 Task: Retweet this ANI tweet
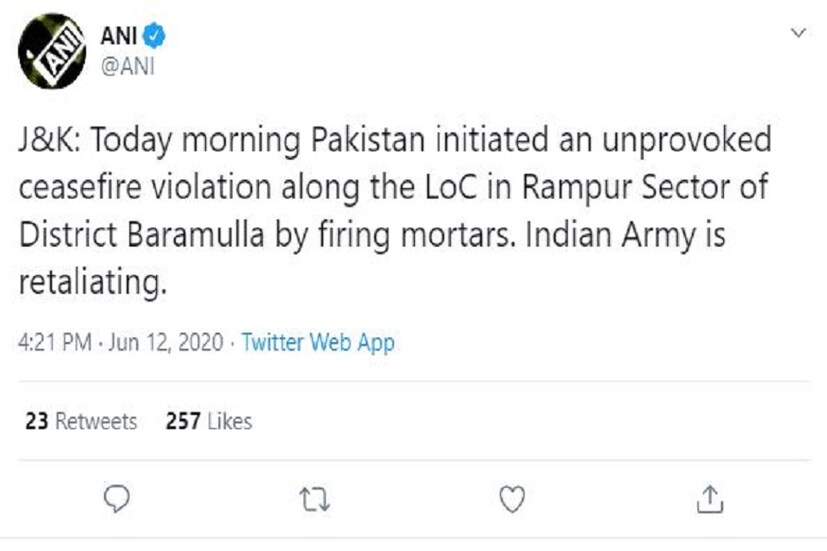[x=315, y=498]
